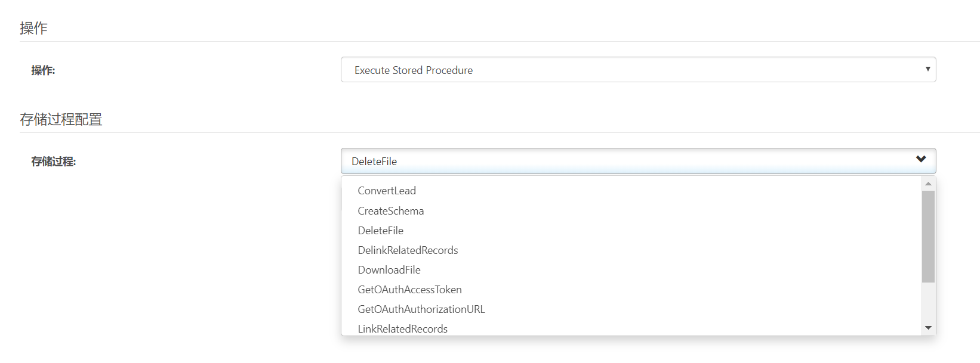Open the Execute Stored Procedure dropdown

coord(638,70)
